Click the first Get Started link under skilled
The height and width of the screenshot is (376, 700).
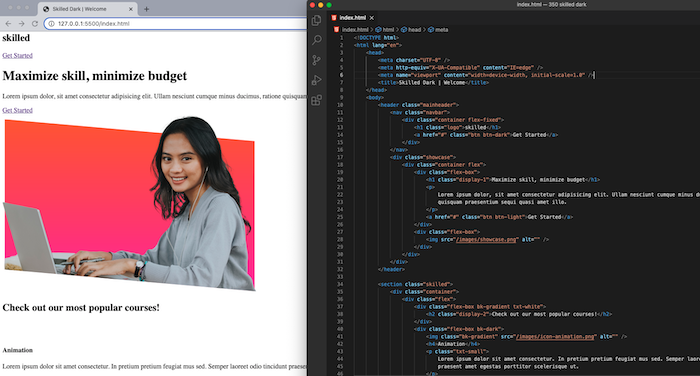(x=17, y=55)
